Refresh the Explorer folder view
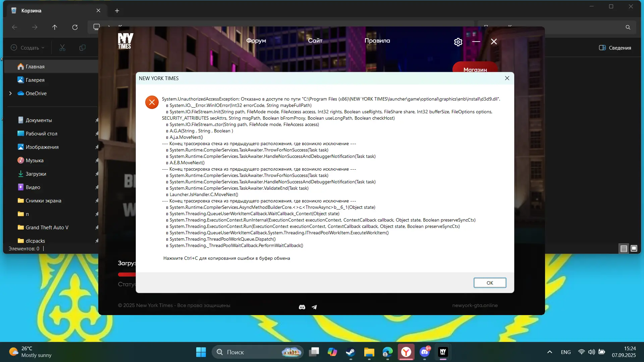644x362 pixels. click(x=75, y=27)
